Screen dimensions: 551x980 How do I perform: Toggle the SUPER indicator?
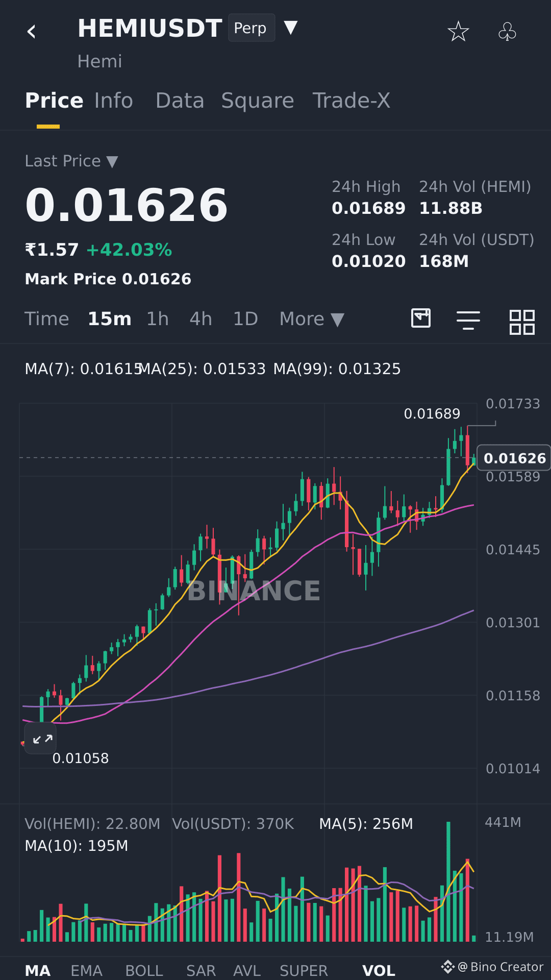tap(304, 970)
